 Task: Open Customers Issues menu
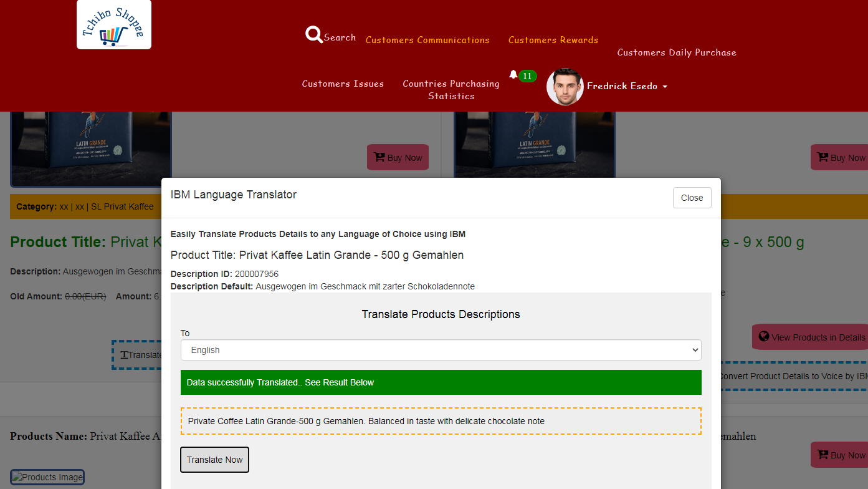pyautogui.click(x=343, y=84)
